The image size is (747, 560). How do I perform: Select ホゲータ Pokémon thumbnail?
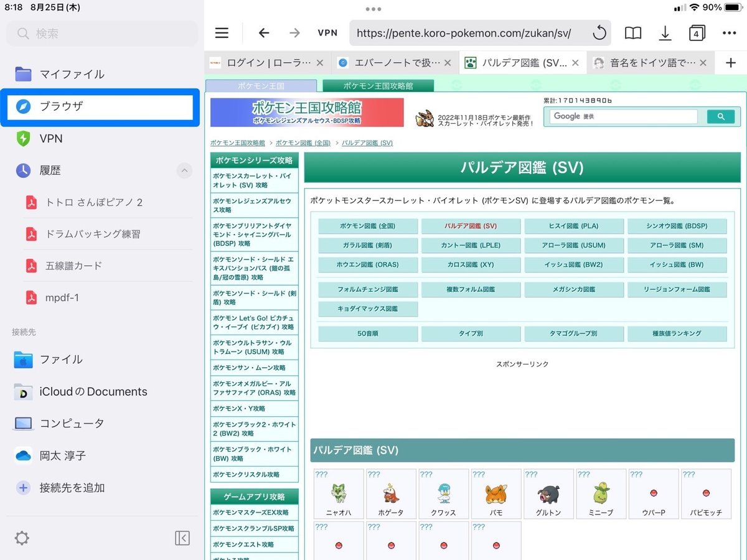click(391, 493)
